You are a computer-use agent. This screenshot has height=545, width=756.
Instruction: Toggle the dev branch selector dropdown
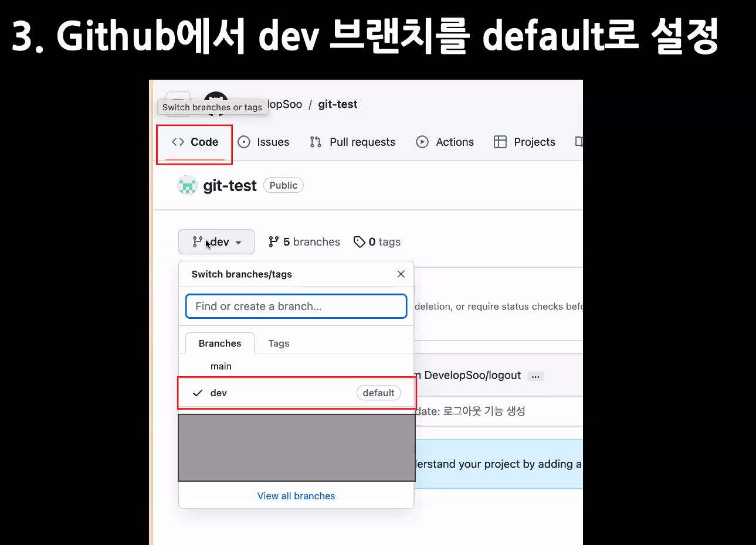tap(216, 242)
